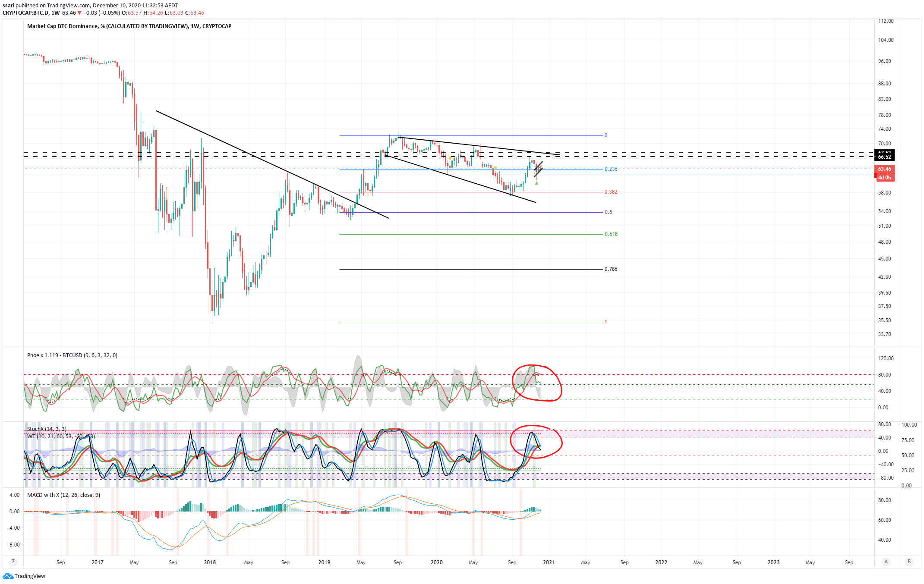Viewport: 924px width, 584px height.
Task: Toggle the B button beside auto-scale
Action: tap(909, 562)
